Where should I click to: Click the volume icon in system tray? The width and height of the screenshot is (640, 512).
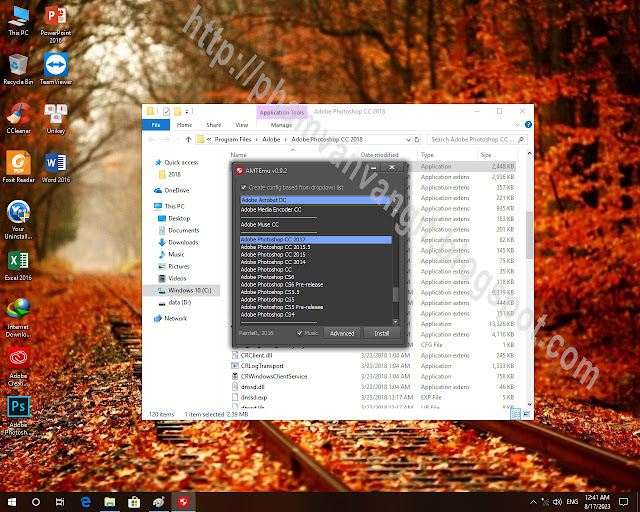pyautogui.click(x=557, y=502)
